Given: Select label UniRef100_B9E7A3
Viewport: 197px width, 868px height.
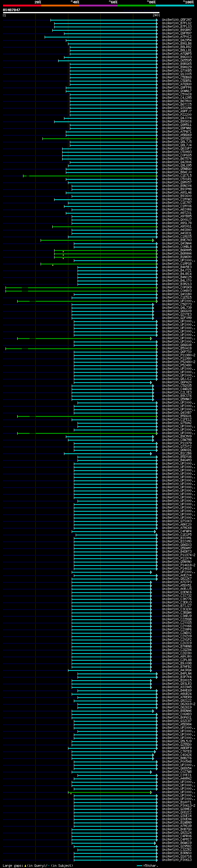Looking at the screenshot, I should click(177, 240).
